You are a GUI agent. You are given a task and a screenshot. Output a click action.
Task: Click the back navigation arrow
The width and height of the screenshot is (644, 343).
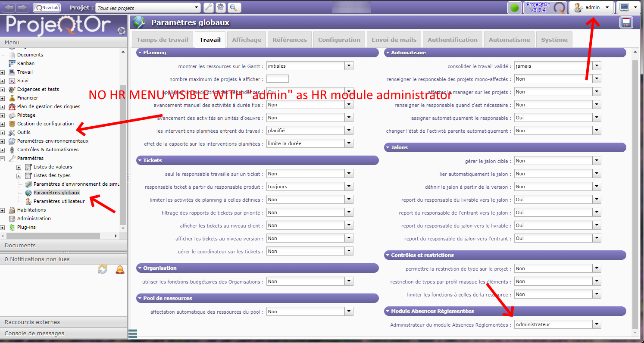(x=9, y=7)
